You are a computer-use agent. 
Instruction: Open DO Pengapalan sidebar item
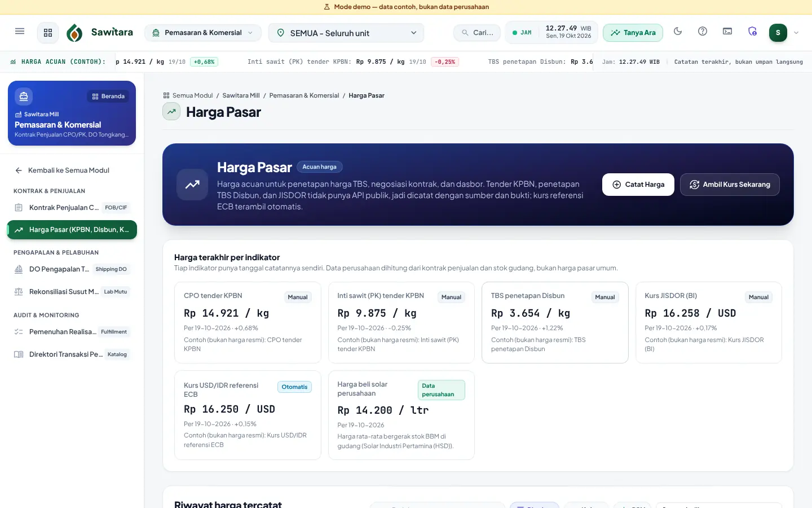pos(72,269)
